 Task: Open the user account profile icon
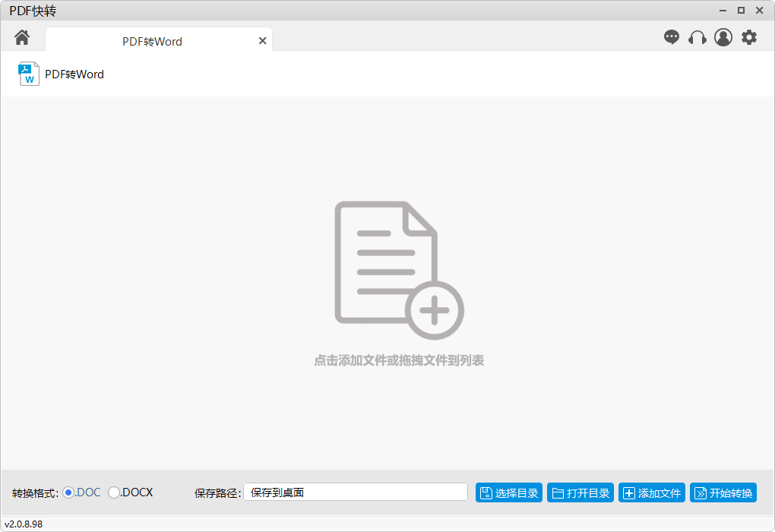coord(723,37)
